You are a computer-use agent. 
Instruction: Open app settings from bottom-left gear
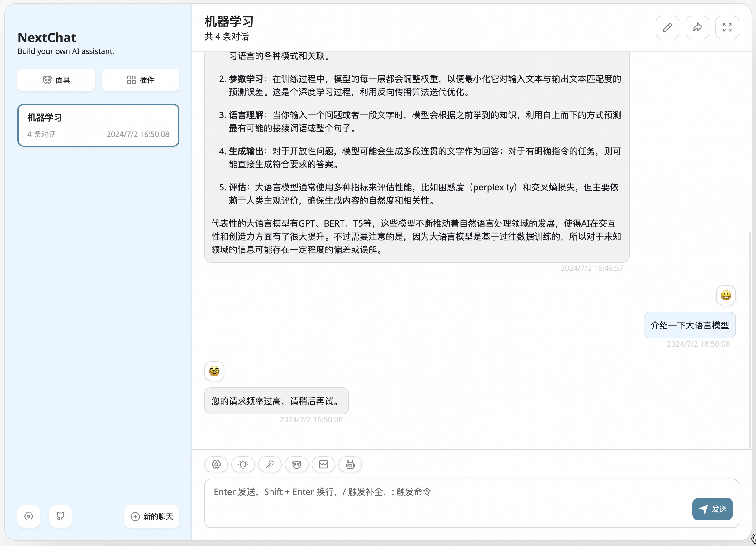click(29, 516)
